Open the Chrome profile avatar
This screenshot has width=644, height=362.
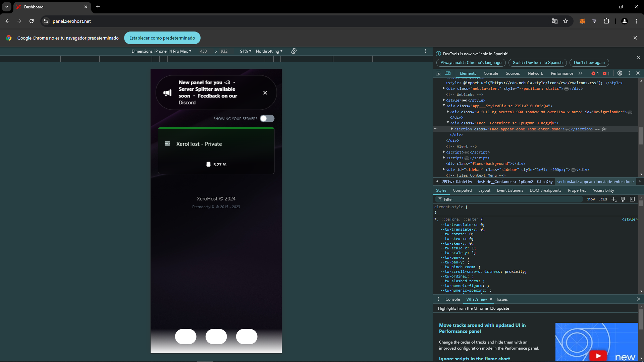pyautogui.click(x=624, y=21)
